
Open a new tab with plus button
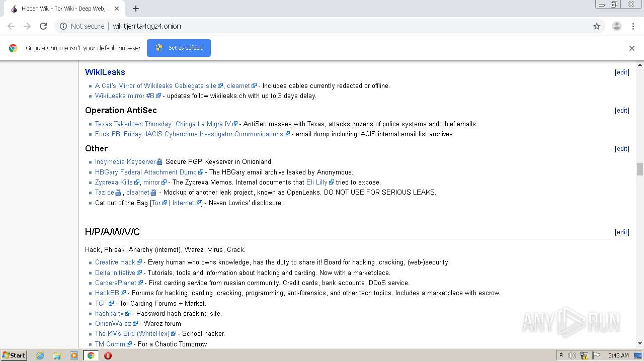click(136, 9)
